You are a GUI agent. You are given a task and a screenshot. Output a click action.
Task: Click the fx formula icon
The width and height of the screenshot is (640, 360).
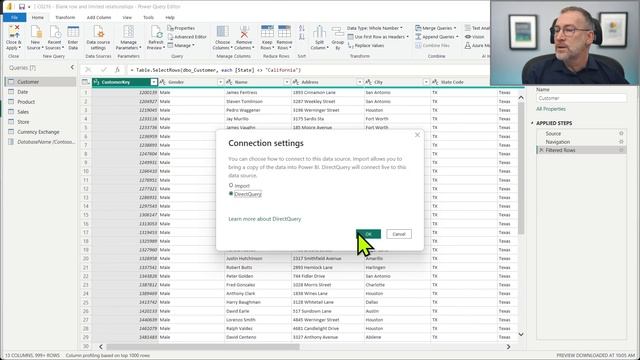point(117,70)
